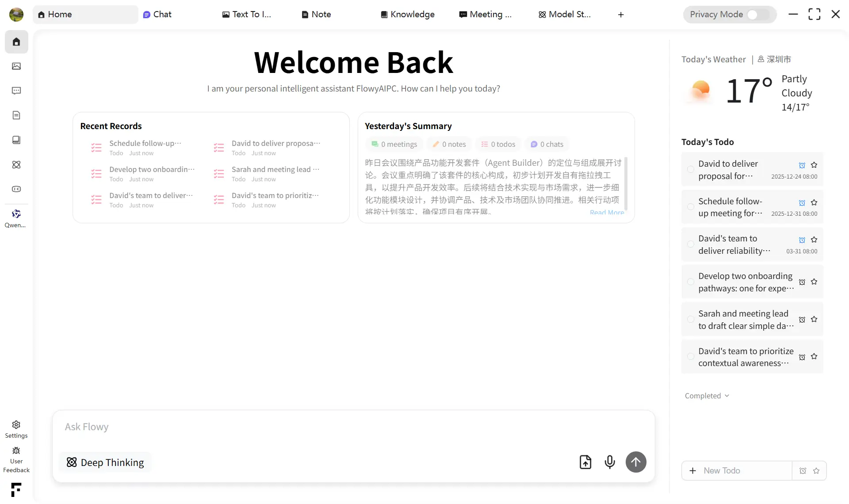Check off 'Schedule follow-up meeting' todo
This screenshot has height=504, width=849.
[690, 206]
